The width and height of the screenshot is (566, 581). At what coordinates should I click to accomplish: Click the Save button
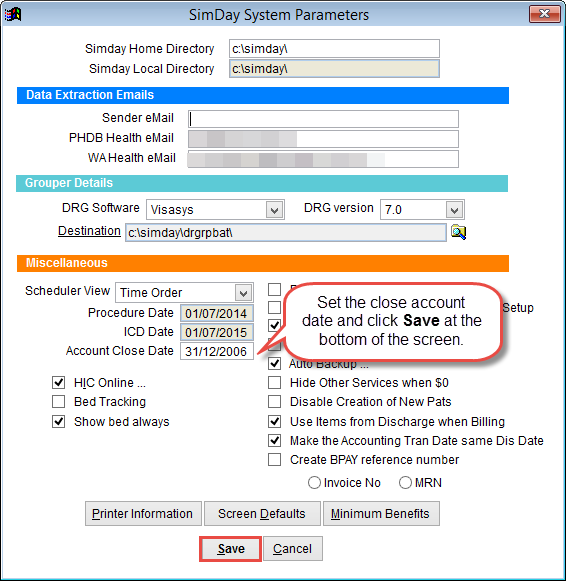(230, 549)
